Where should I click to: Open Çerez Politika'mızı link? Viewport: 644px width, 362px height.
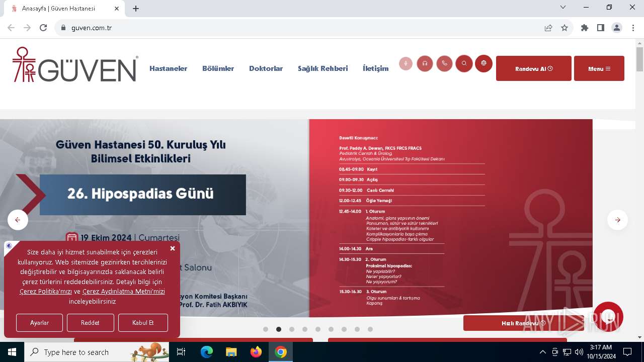coord(46,292)
